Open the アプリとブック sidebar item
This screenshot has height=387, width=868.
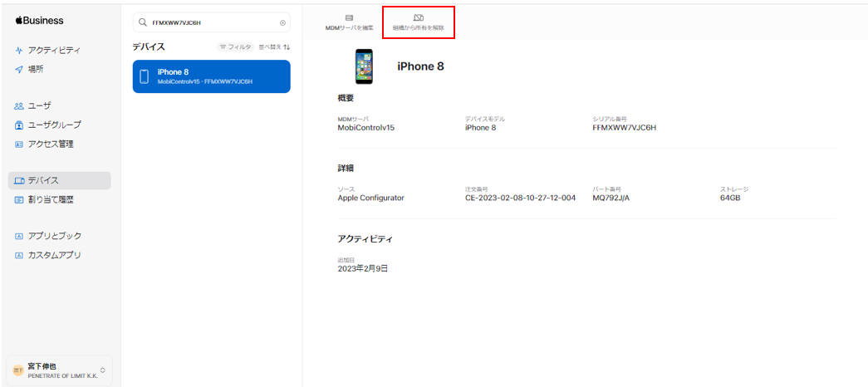47,236
